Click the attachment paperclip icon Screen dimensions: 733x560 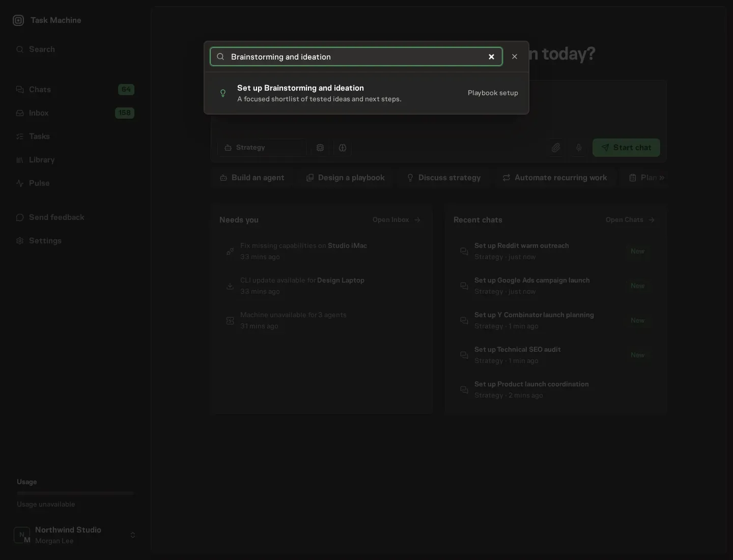(556, 148)
